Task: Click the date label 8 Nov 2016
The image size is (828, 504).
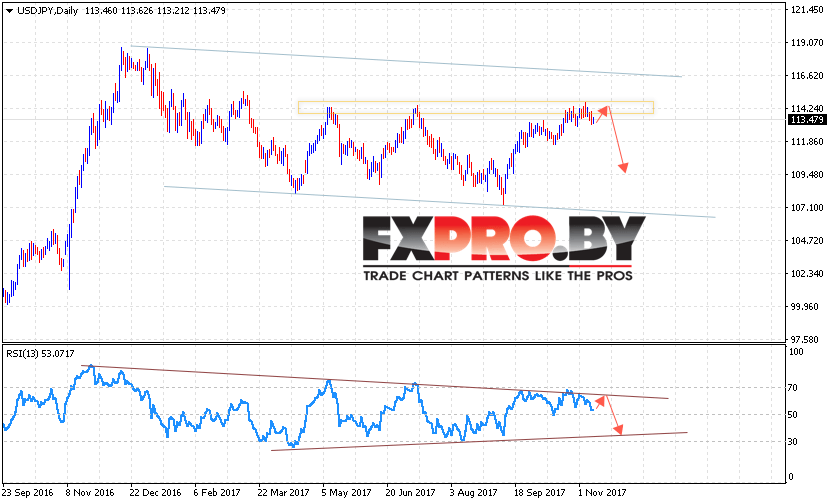Action: click(x=90, y=492)
